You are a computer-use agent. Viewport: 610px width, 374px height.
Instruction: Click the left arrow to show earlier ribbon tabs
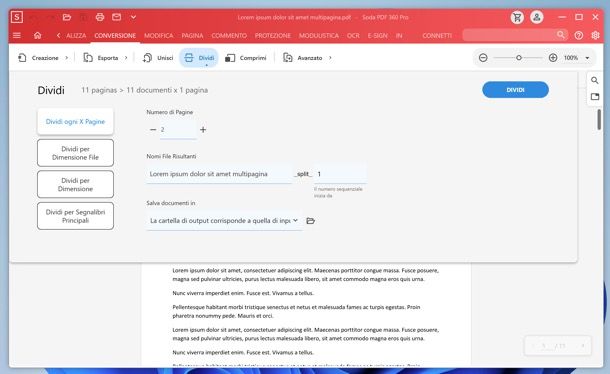(x=58, y=35)
